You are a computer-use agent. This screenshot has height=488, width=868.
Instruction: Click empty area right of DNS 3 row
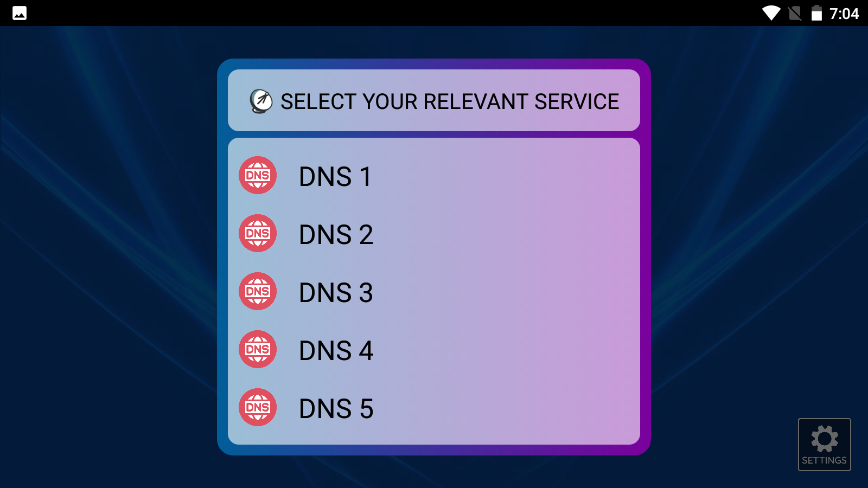[505, 292]
